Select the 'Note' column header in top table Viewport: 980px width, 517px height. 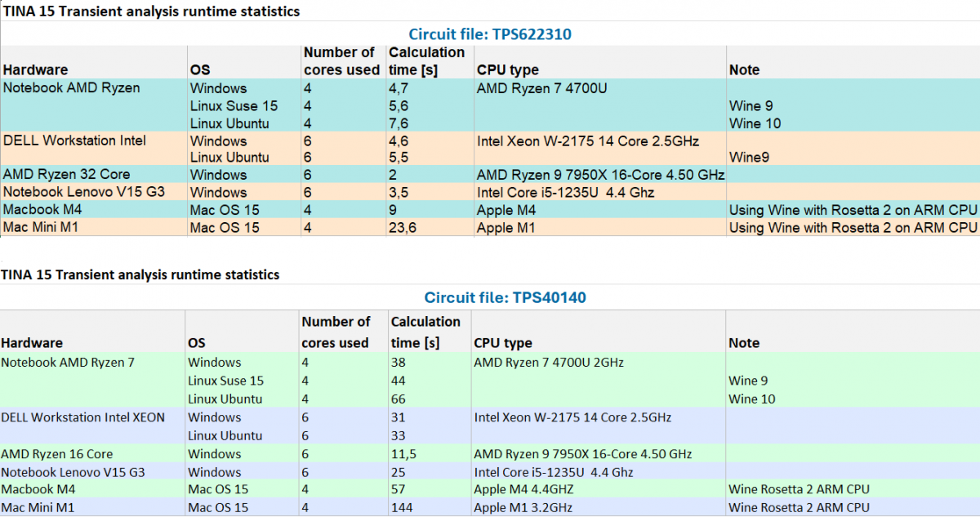744,70
